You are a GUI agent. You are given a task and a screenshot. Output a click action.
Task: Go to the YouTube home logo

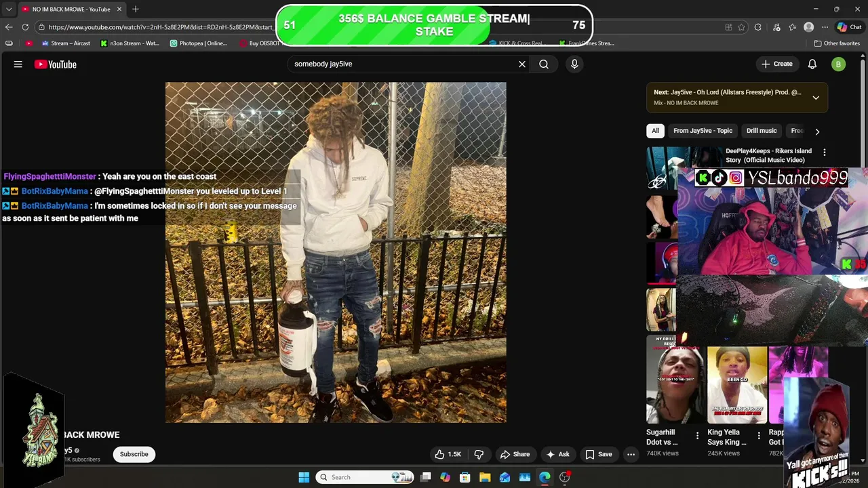(56, 64)
